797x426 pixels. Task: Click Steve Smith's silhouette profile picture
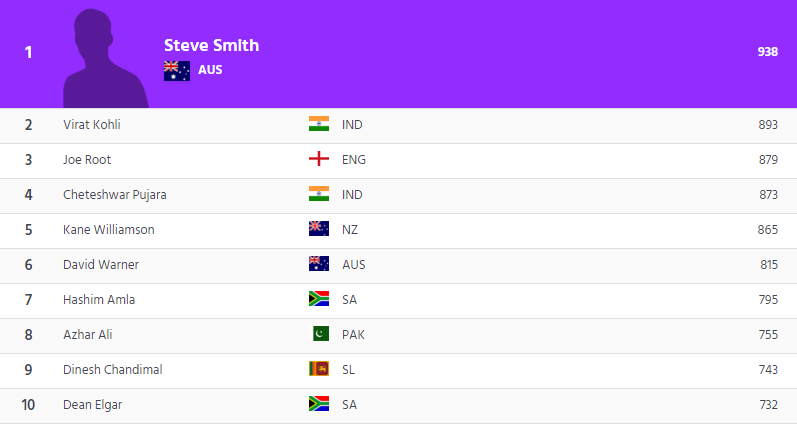click(x=106, y=58)
